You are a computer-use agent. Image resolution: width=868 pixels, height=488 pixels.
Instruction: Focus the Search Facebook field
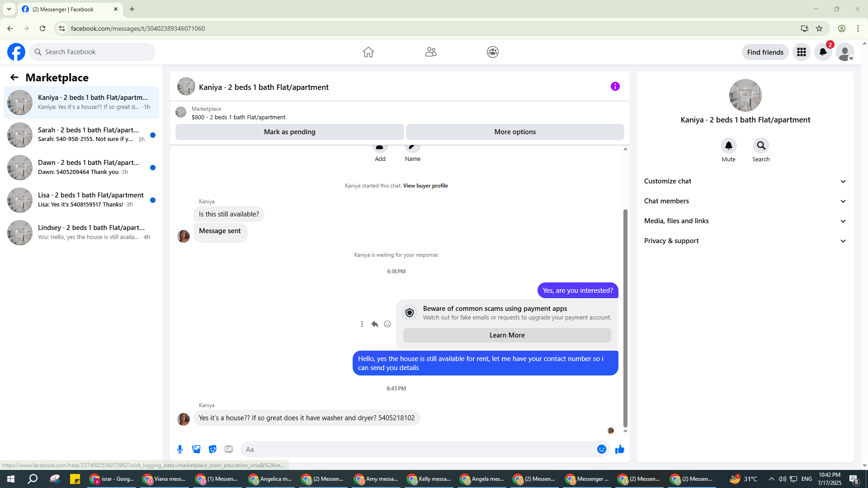[92, 52]
